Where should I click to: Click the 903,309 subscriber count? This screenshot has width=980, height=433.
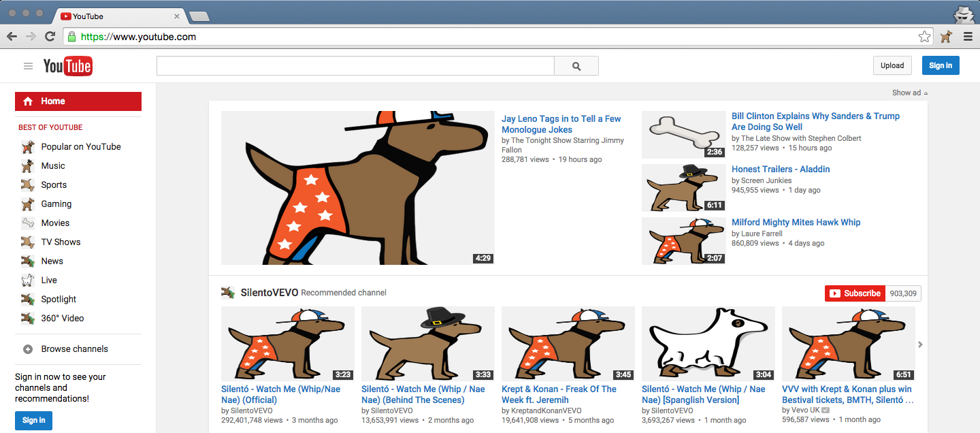tap(903, 293)
